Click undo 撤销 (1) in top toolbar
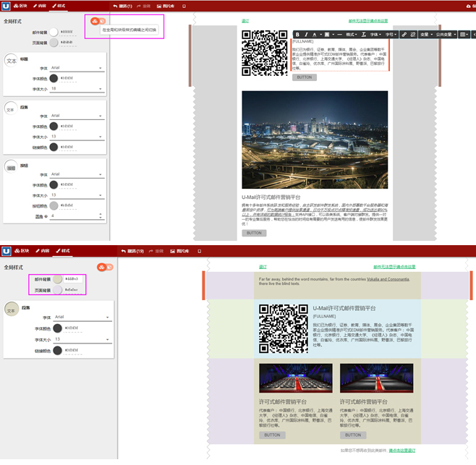 tap(123, 6)
